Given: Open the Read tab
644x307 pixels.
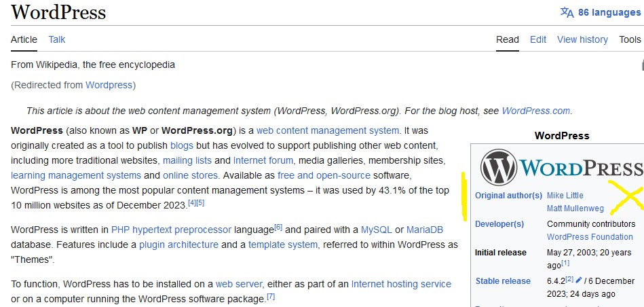Looking at the screenshot, I should tap(508, 39).
